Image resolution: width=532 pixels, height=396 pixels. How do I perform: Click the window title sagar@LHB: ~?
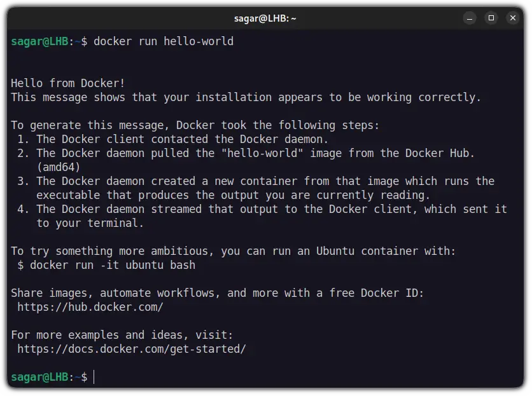[265, 18]
